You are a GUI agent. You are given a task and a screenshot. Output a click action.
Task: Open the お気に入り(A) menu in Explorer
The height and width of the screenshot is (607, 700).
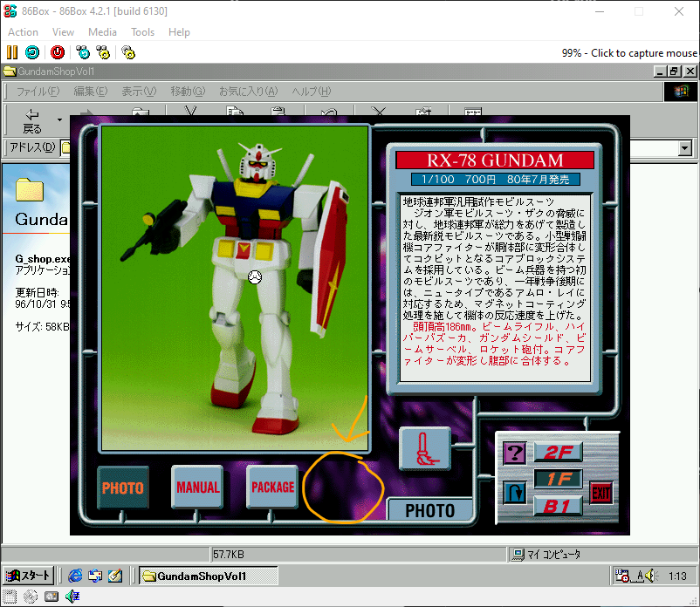coord(248,92)
